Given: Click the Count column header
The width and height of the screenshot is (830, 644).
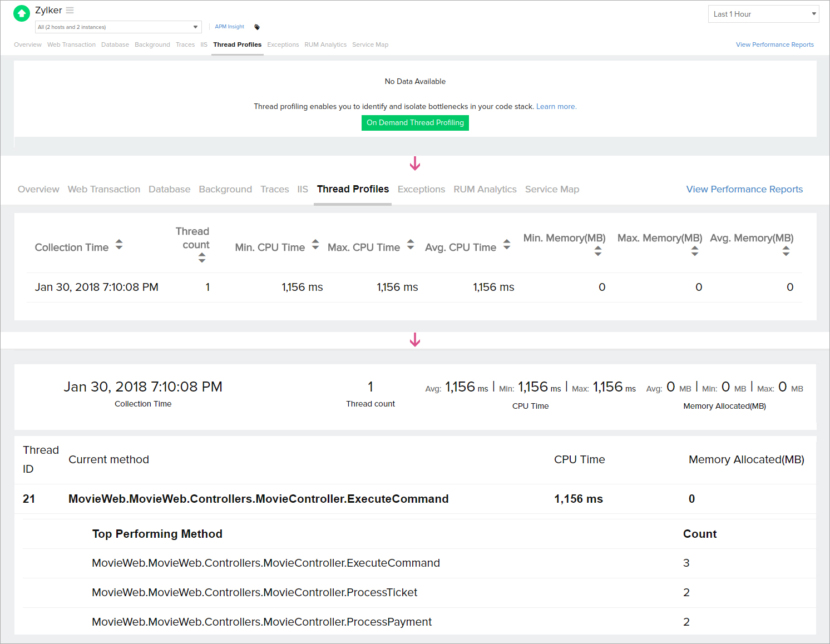Looking at the screenshot, I should coord(700,534).
